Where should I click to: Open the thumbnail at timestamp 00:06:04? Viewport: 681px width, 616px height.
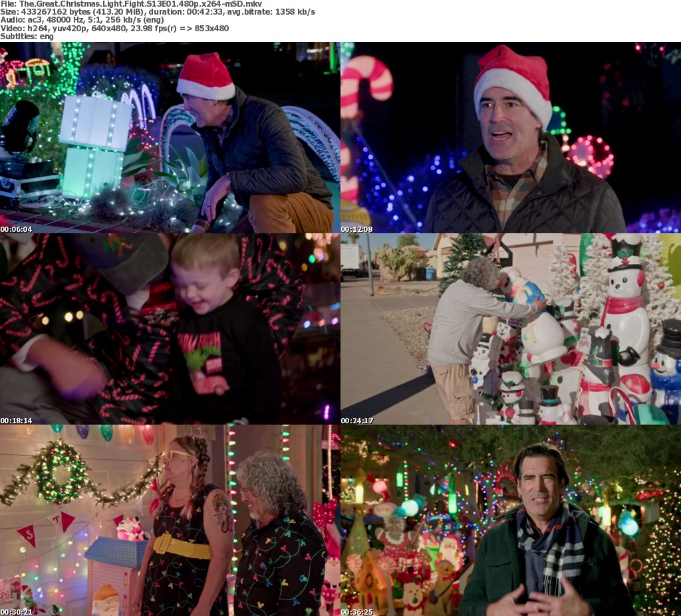(170, 137)
